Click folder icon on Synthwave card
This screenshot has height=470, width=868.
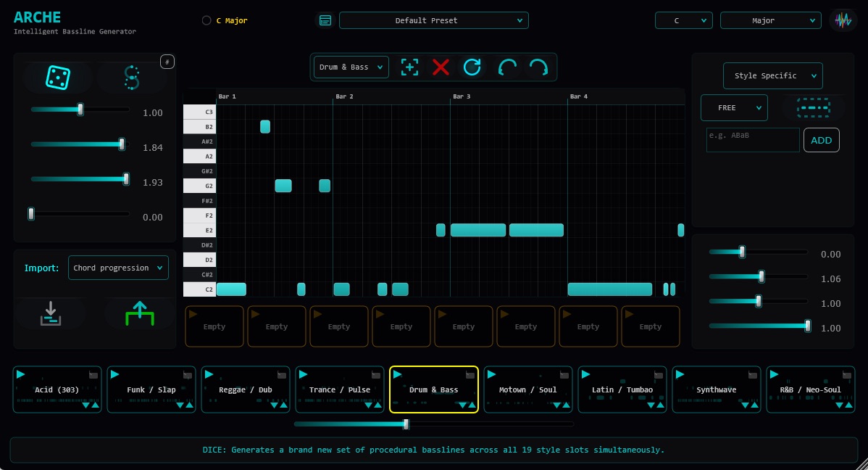coord(753,375)
